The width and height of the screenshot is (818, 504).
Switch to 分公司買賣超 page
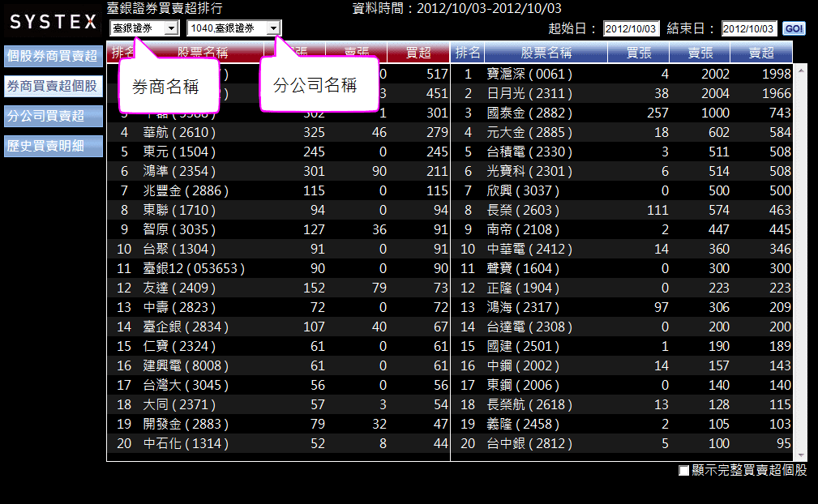53,116
